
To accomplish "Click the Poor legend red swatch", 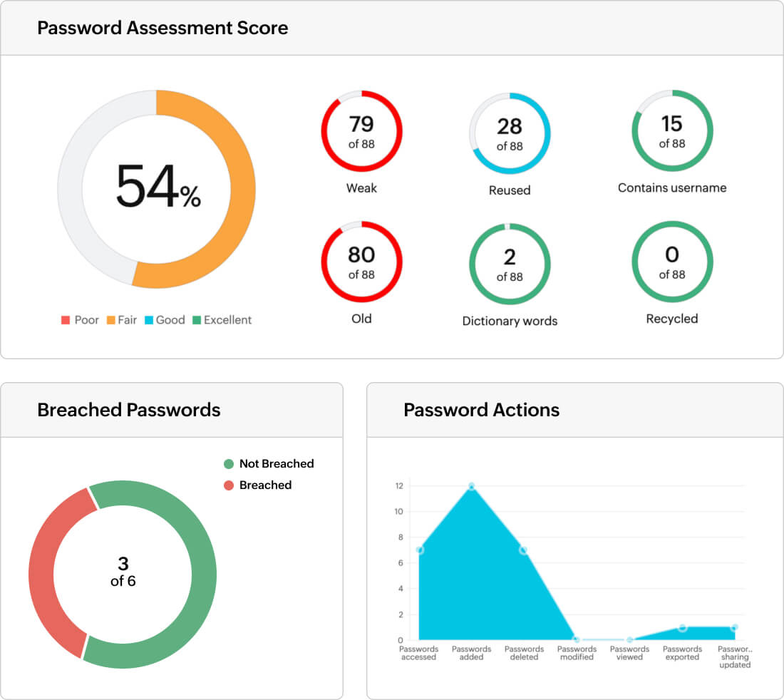I will pos(66,320).
